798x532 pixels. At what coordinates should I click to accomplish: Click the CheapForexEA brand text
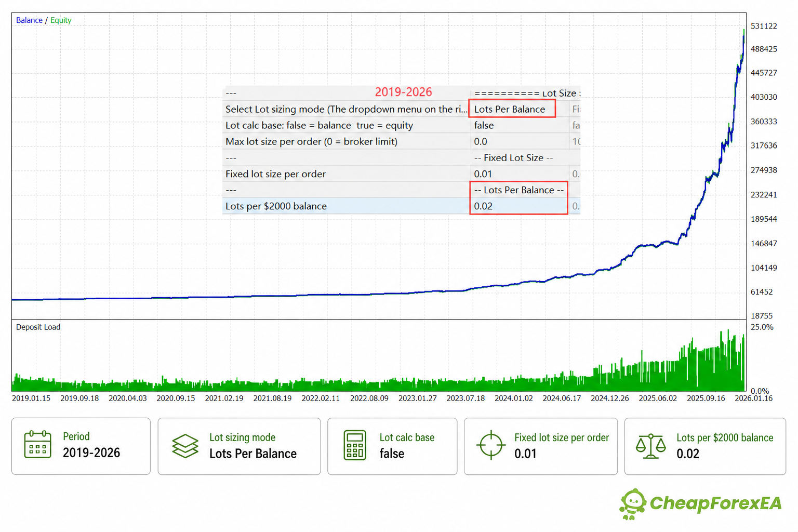click(715, 503)
